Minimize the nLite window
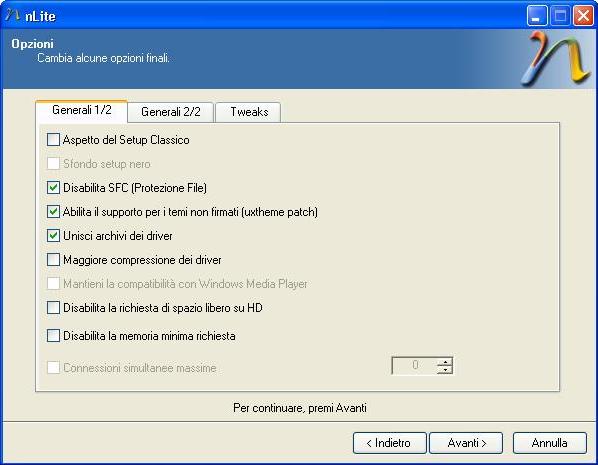This screenshot has height=465, width=598. coord(537,16)
